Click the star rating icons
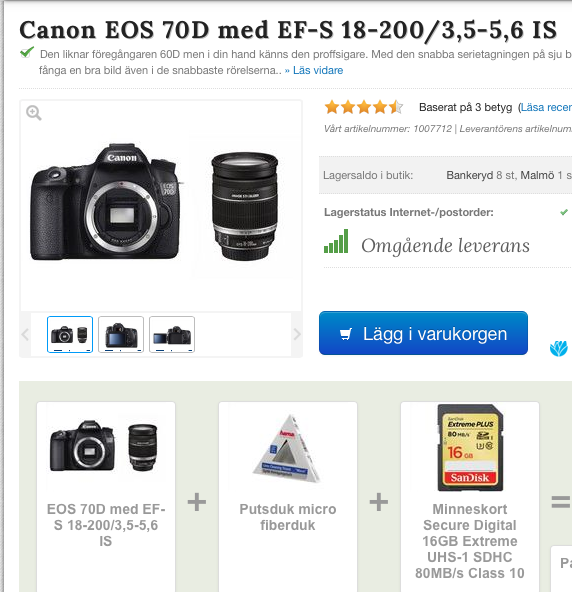 364,107
